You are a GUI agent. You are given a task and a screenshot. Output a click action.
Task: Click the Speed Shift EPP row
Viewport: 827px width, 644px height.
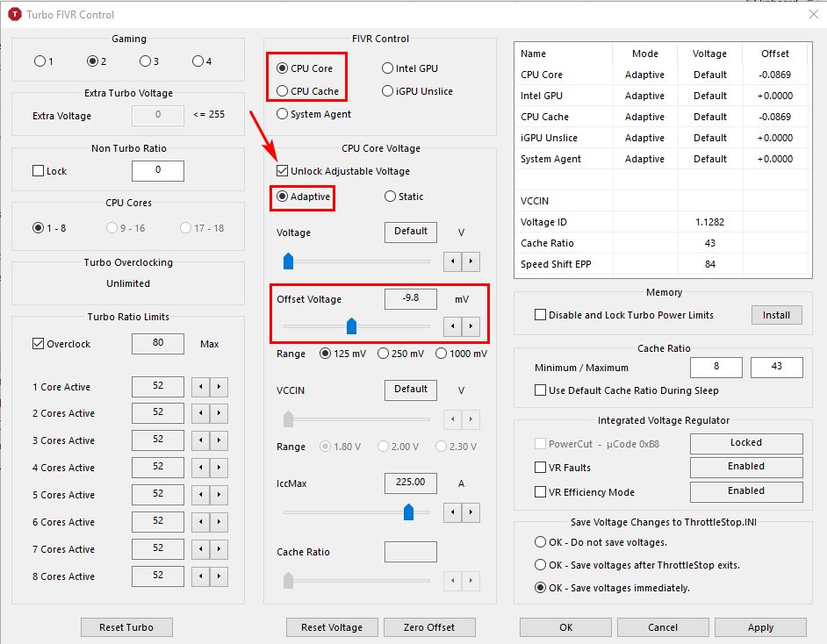663,264
